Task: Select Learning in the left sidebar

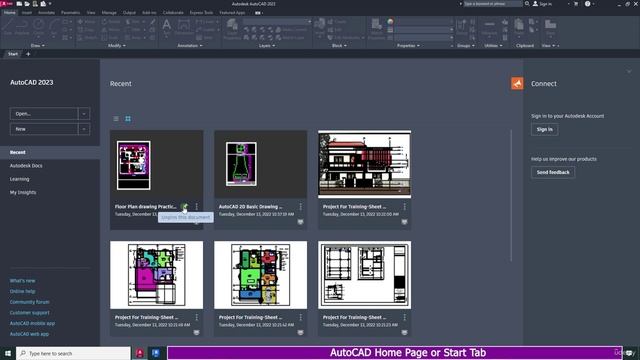Action: [x=20, y=179]
